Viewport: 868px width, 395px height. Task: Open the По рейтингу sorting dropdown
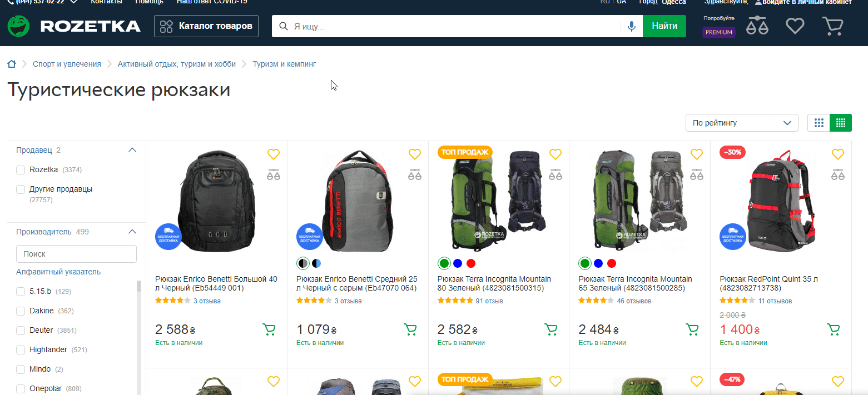(742, 123)
